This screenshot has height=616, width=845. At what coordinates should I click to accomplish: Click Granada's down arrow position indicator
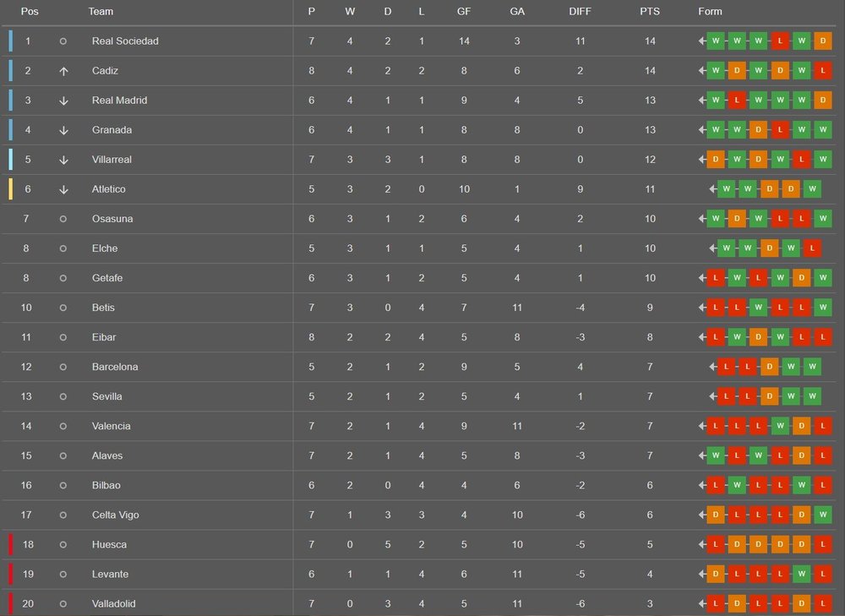[x=63, y=130]
